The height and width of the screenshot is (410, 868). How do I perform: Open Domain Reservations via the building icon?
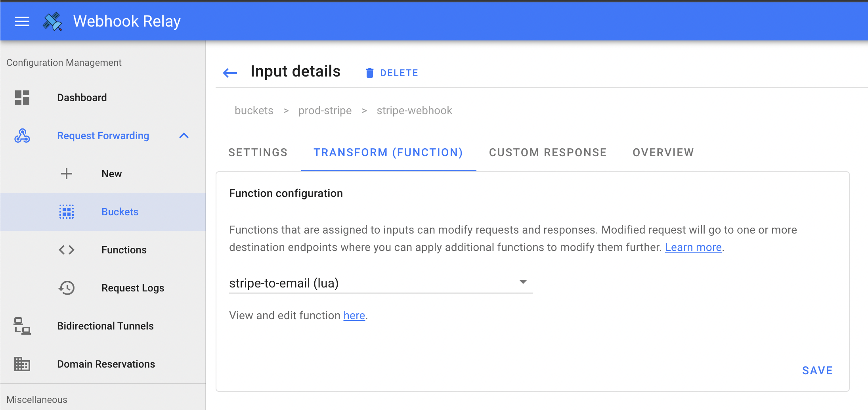(x=22, y=364)
